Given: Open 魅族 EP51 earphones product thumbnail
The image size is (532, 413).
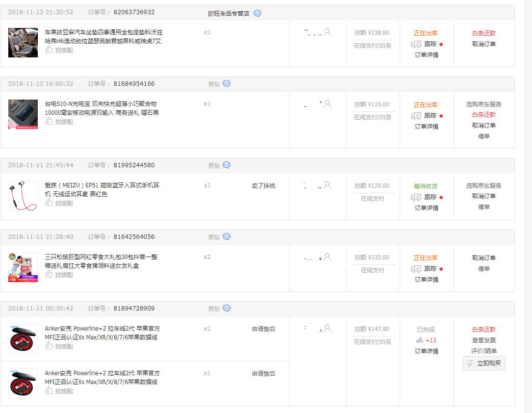Looking at the screenshot, I should pos(23,196).
